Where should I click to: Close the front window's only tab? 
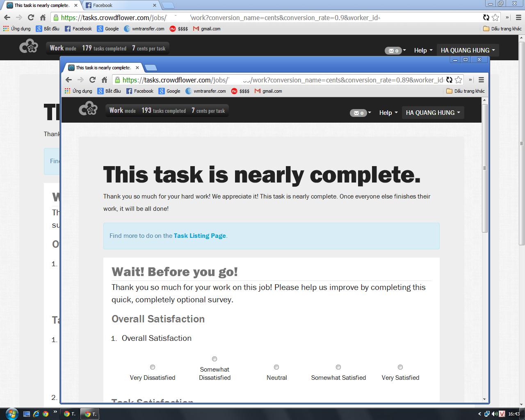click(x=137, y=68)
